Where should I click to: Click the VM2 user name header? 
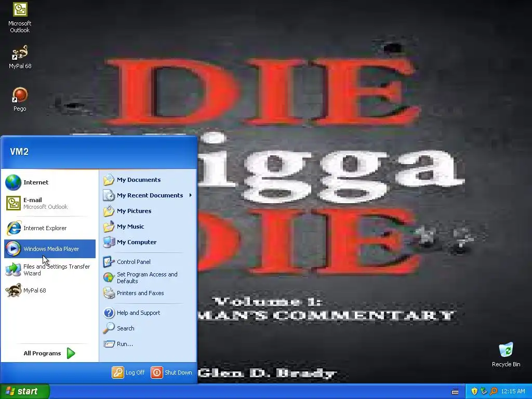coord(19,152)
